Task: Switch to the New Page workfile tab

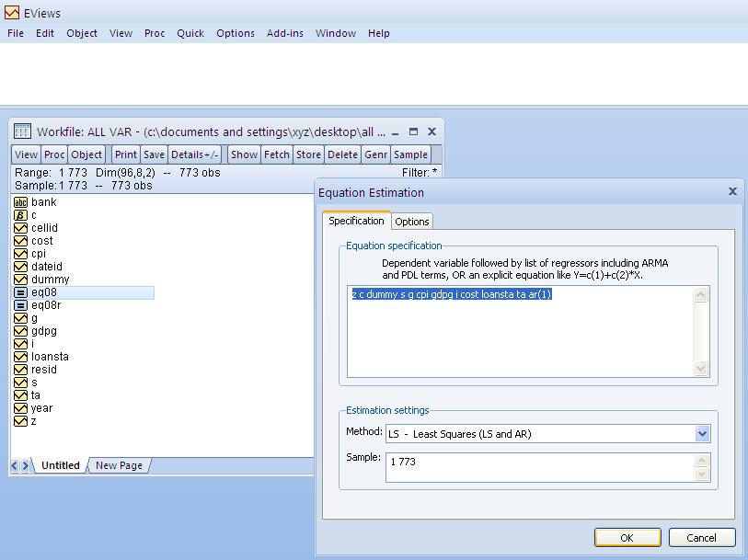Action: [119, 465]
